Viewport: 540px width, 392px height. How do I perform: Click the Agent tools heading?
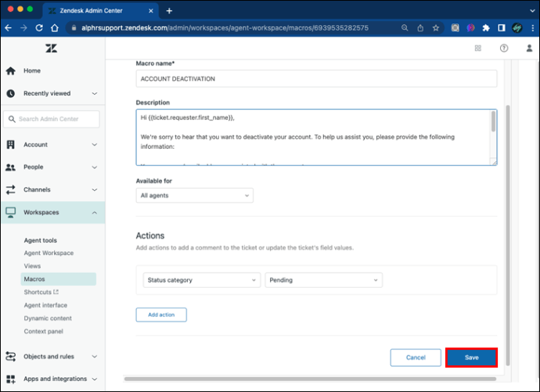40,240
